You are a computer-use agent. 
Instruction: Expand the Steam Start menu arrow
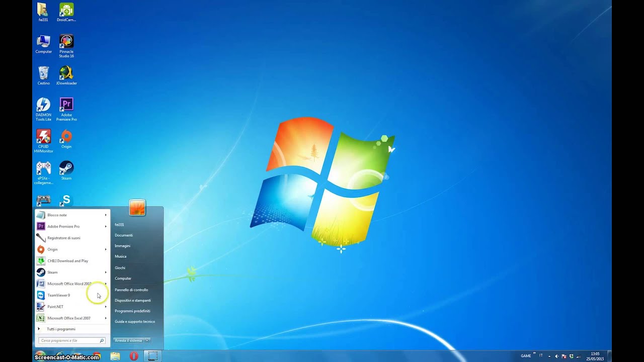106,273
